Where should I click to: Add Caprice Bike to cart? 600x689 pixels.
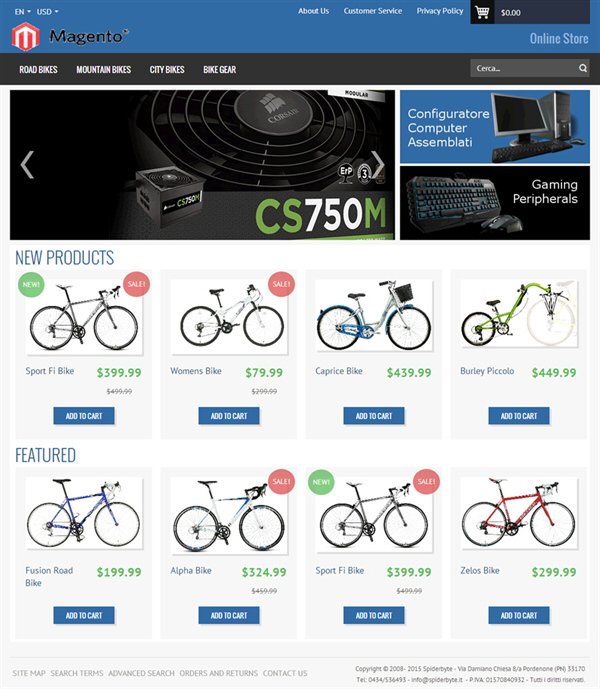click(x=374, y=416)
